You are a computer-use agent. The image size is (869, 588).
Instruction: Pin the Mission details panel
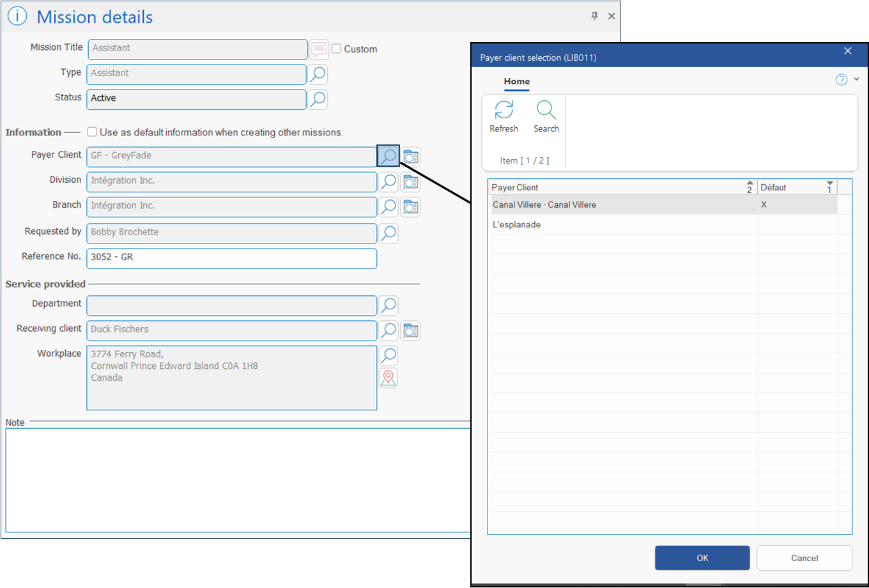point(594,16)
